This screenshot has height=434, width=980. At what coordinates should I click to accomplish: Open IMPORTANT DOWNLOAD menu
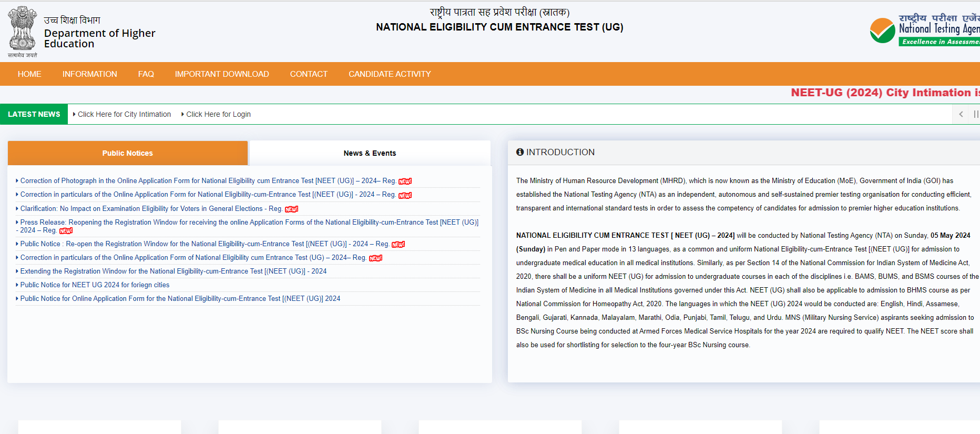coord(222,74)
